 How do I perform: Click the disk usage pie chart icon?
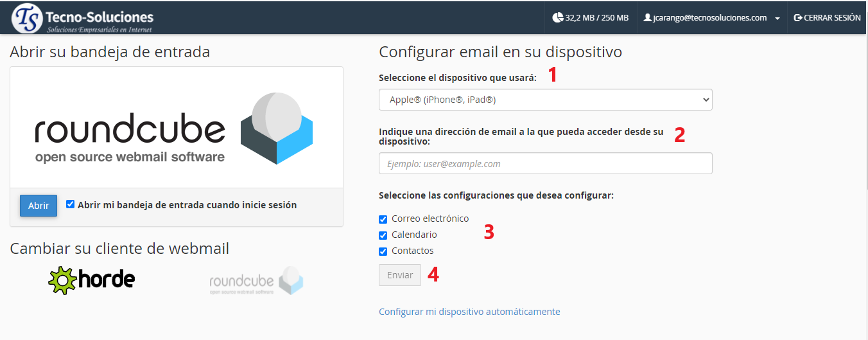(x=557, y=18)
